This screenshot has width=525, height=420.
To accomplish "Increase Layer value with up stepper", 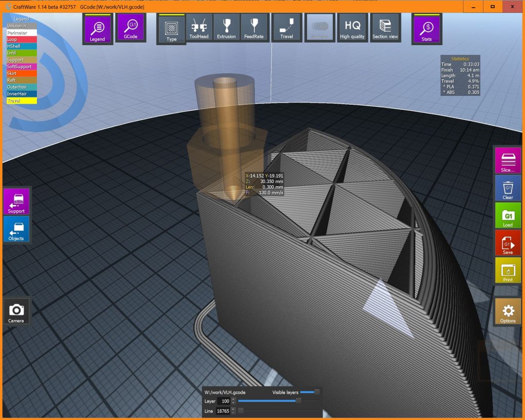I will pos(234,399).
